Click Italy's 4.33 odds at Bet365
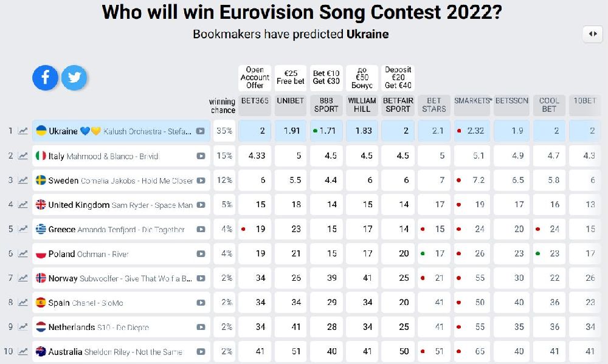Viewport: 608px width, 364px height. point(255,156)
